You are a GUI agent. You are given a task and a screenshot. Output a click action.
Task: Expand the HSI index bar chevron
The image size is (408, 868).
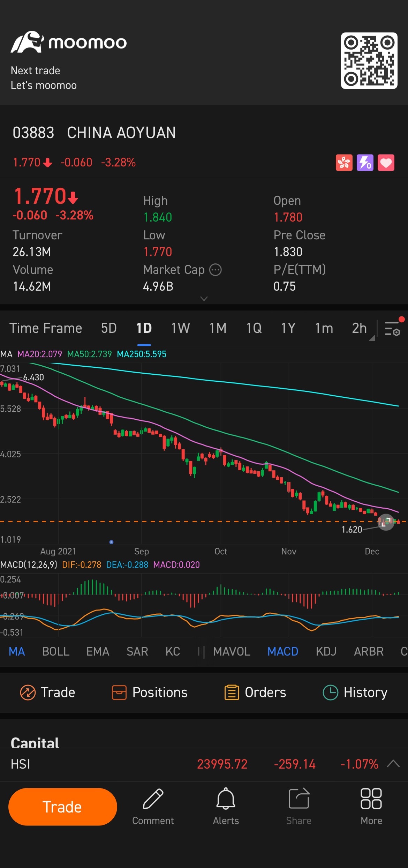pyautogui.click(x=393, y=764)
